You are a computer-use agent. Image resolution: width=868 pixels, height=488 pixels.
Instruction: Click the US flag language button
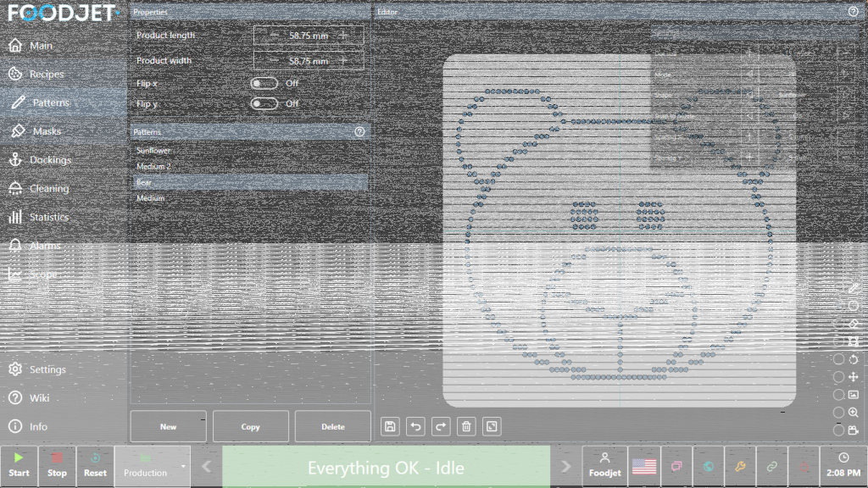tap(644, 467)
